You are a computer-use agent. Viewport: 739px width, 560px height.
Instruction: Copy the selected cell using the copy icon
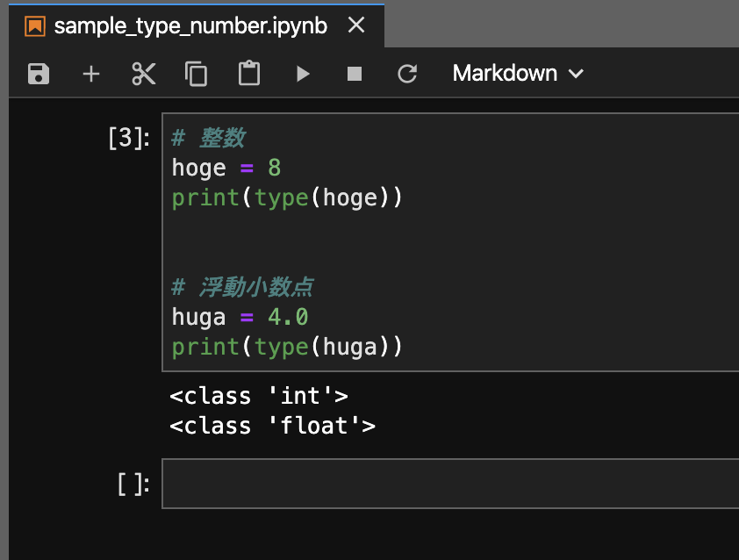click(x=196, y=74)
